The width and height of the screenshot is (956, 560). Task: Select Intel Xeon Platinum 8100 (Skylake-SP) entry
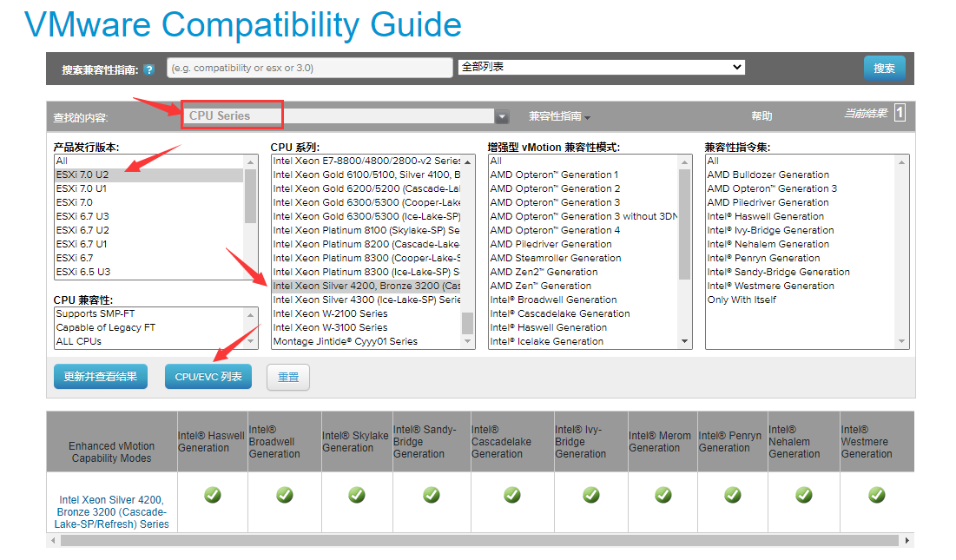(x=366, y=230)
